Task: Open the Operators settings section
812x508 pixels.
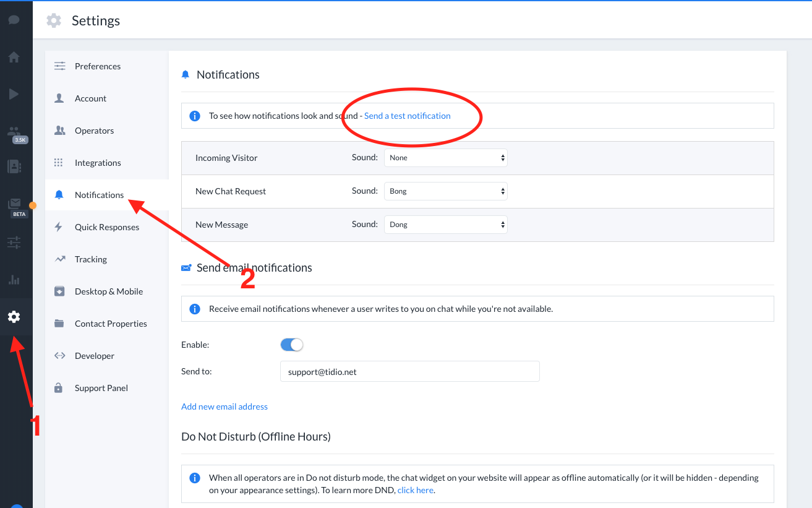Action: [95, 131]
